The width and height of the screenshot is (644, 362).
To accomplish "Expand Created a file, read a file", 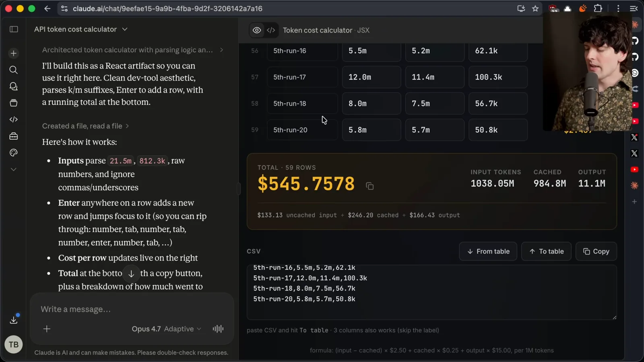I will 86,126.
